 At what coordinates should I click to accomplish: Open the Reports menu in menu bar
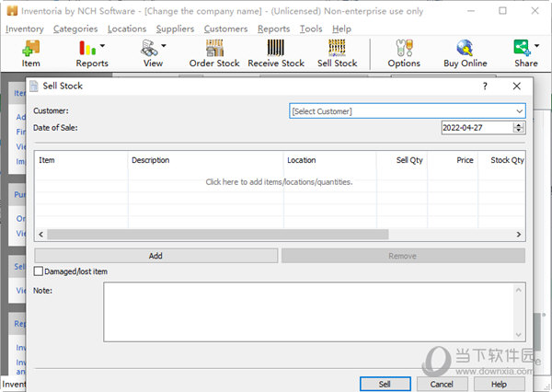pos(273,29)
